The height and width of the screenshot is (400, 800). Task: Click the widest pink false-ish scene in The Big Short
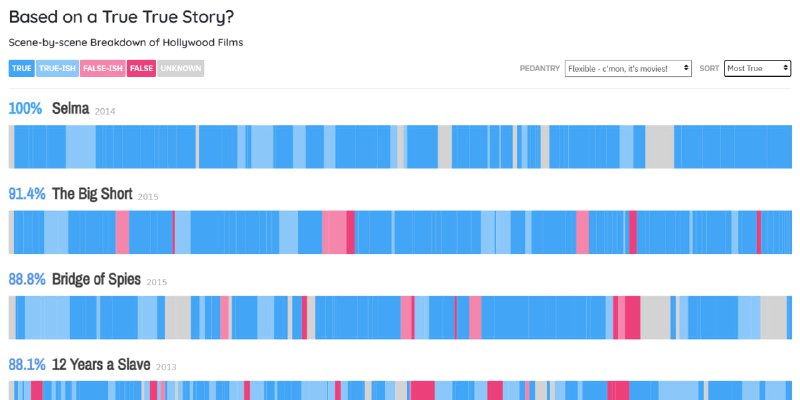(x=334, y=232)
